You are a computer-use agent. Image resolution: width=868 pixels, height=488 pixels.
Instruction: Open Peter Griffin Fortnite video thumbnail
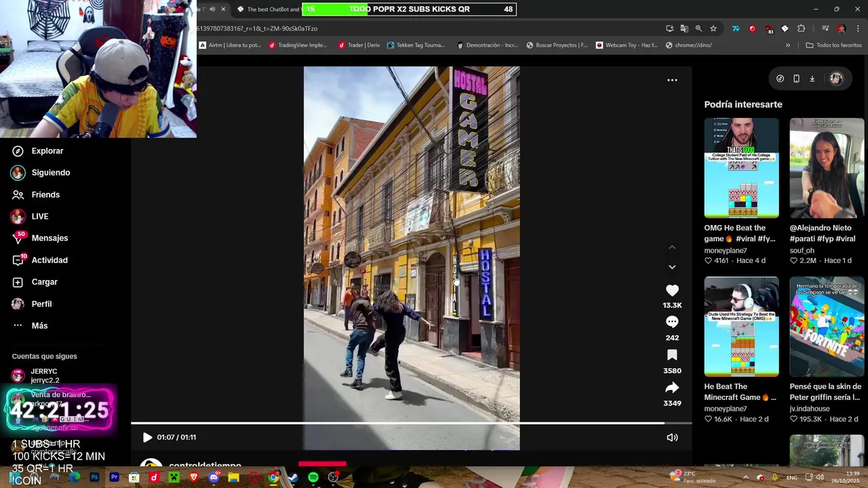(827, 327)
